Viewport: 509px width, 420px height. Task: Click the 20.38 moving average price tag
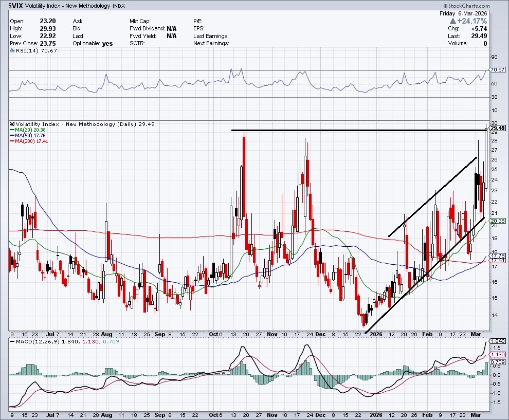(498, 221)
